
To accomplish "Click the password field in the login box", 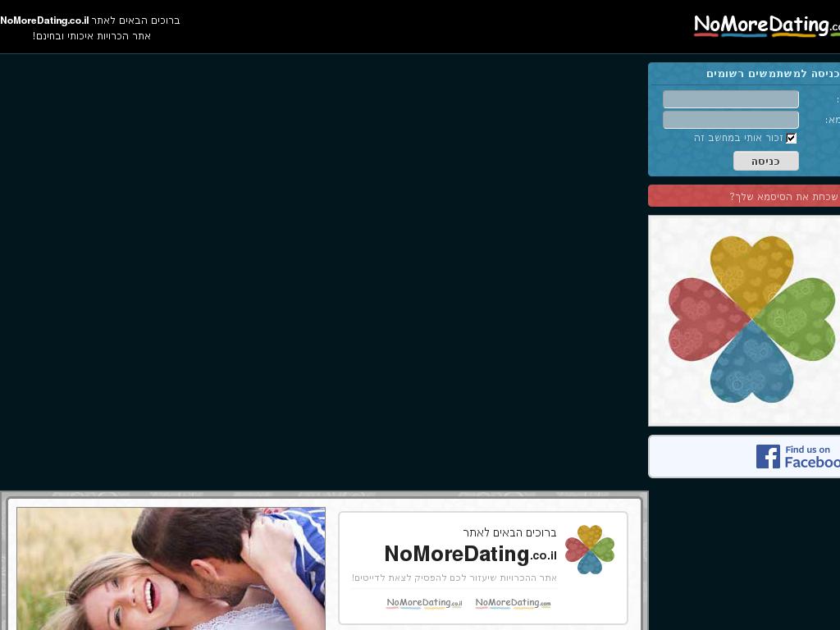I will 731,120.
